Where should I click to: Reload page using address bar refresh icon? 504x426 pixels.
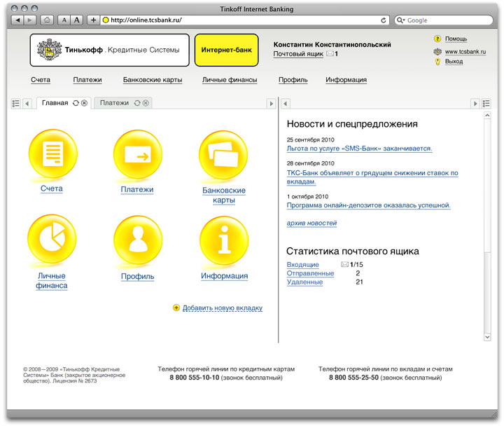tap(384, 20)
